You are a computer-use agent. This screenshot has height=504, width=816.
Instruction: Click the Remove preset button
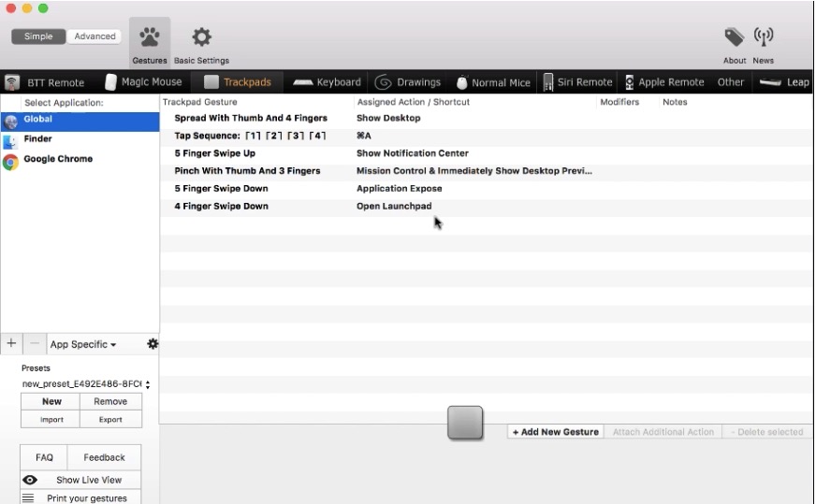point(110,401)
